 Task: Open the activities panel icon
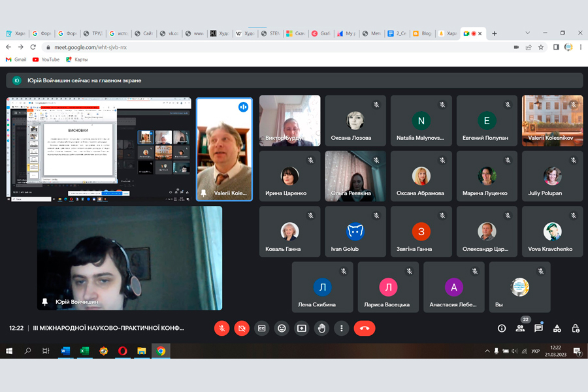tap(557, 329)
